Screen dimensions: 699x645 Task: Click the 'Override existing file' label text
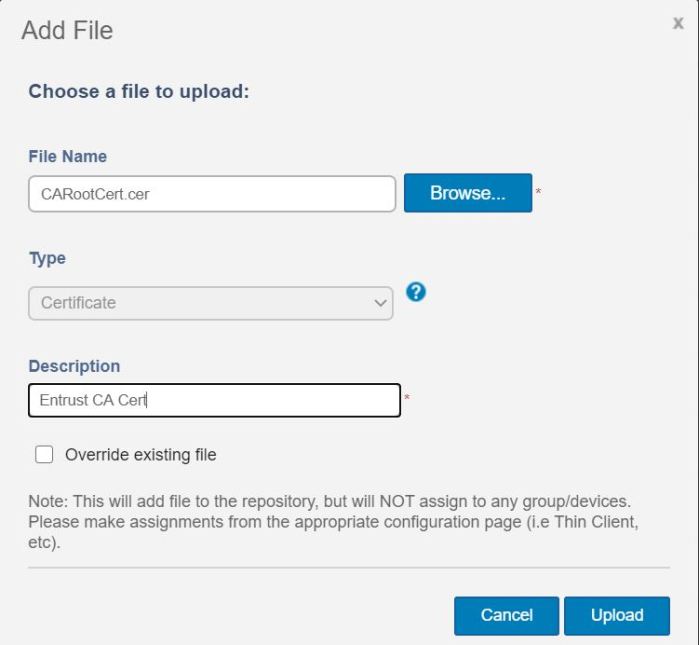(140, 455)
